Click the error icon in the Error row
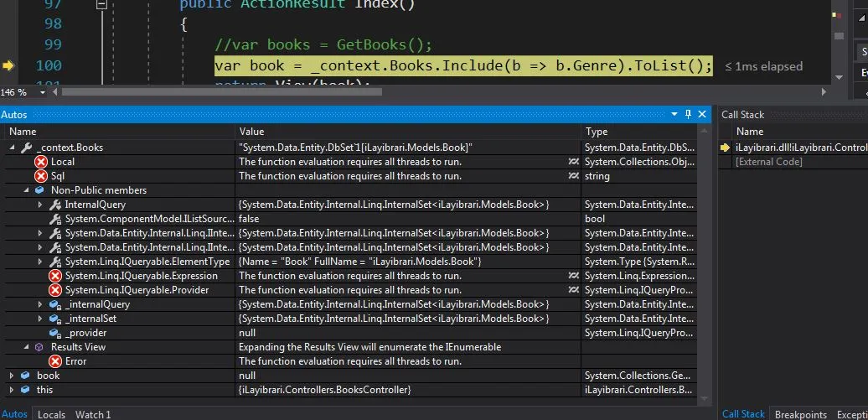 point(54,361)
